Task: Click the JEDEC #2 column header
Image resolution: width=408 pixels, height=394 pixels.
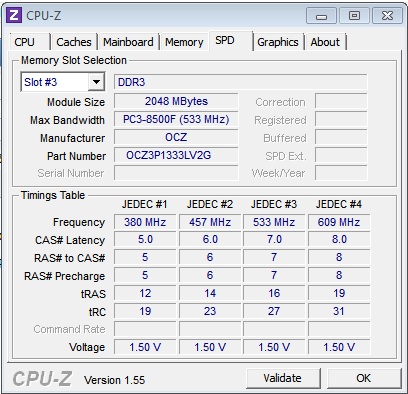Action: click(x=210, y=204)
